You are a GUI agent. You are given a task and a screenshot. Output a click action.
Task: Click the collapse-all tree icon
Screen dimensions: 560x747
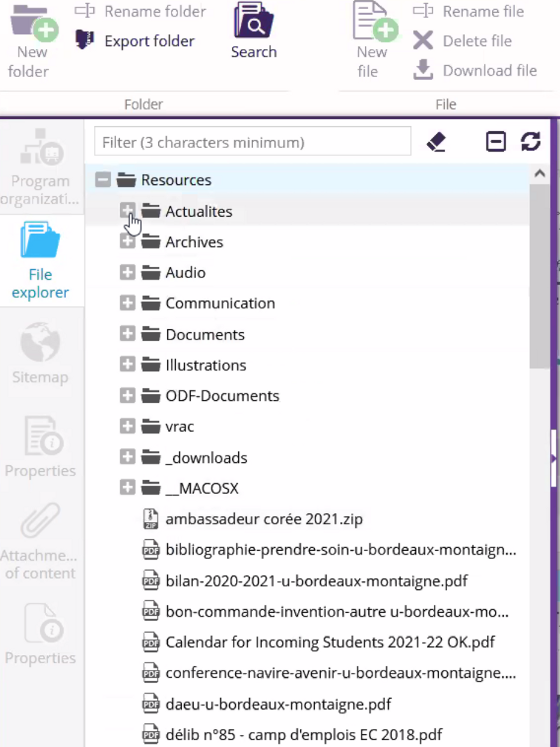(496, 142)
